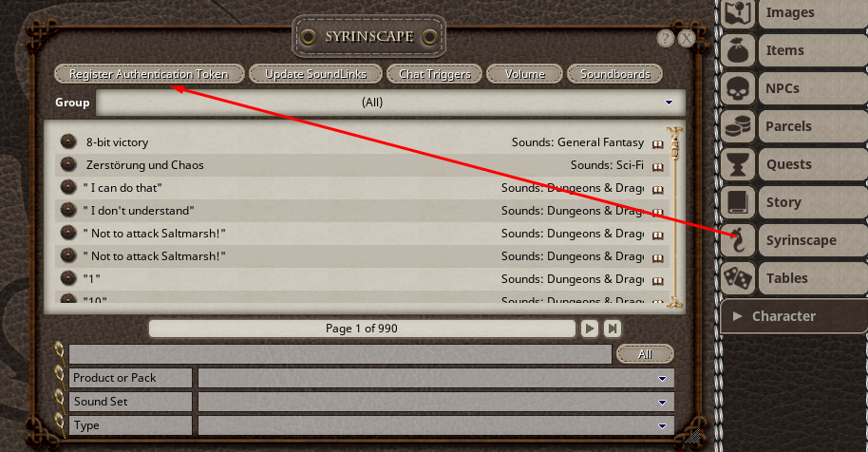868x452 pixels.
Task: Open the Parcels coins icon
Action: click(x=739, y=126)
